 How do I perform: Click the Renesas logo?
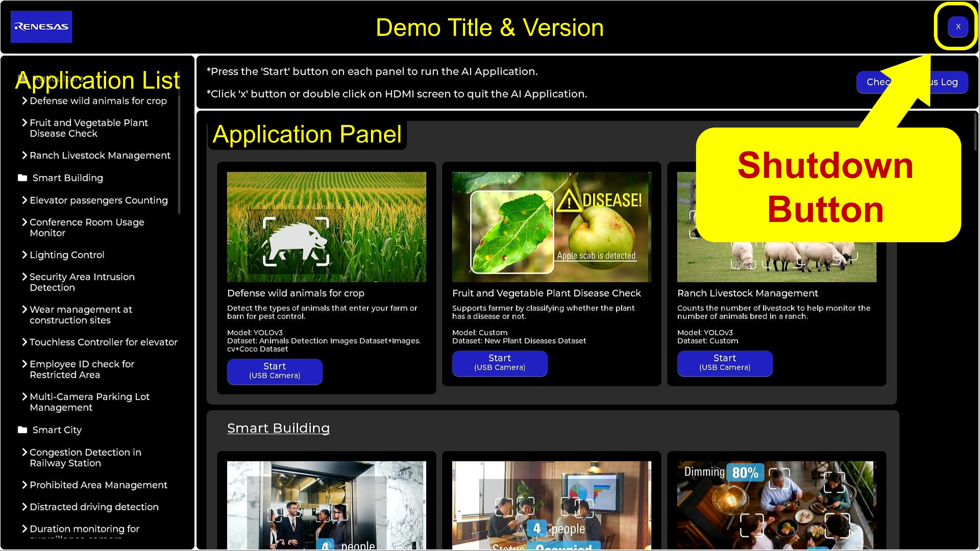click(41, 27)
